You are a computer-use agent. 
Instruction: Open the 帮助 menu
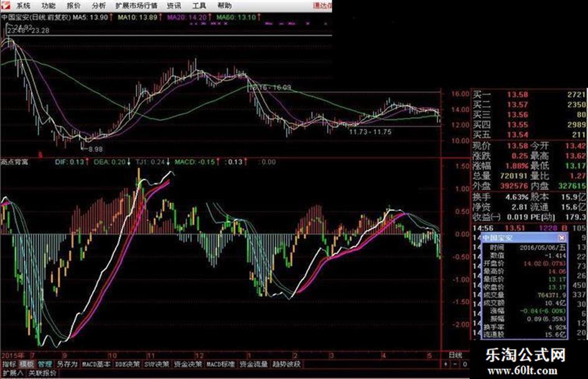(224, 6)
